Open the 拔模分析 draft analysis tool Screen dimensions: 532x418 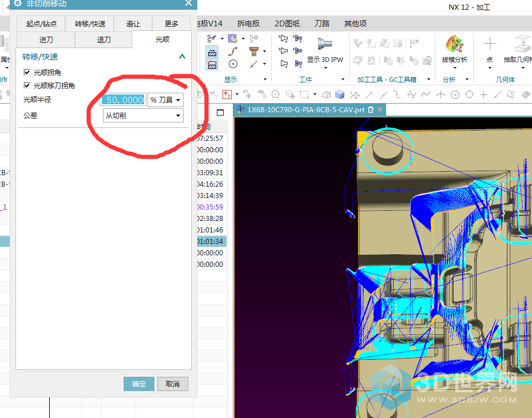click(x=455, y=50)
